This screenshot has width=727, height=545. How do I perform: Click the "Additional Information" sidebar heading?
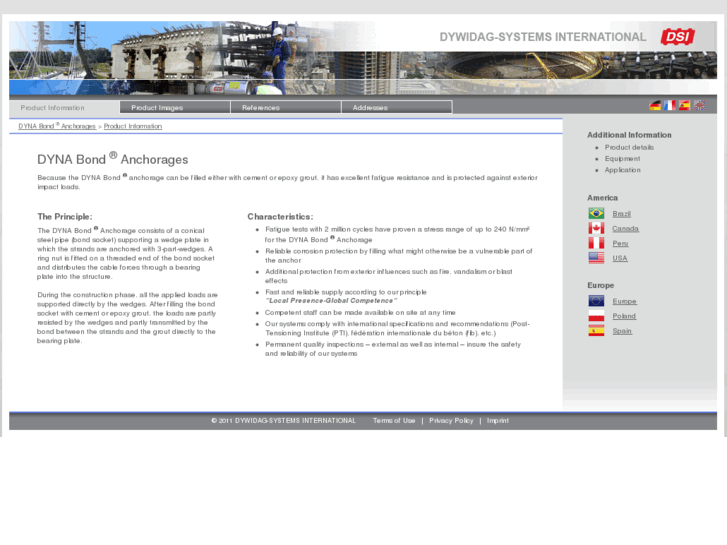coord(629,135)
